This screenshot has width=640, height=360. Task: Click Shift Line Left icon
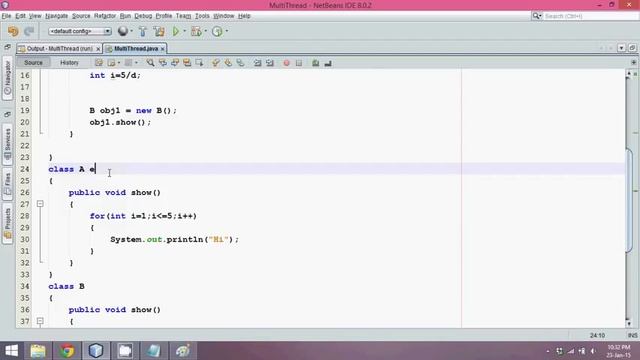pos(257,63)
